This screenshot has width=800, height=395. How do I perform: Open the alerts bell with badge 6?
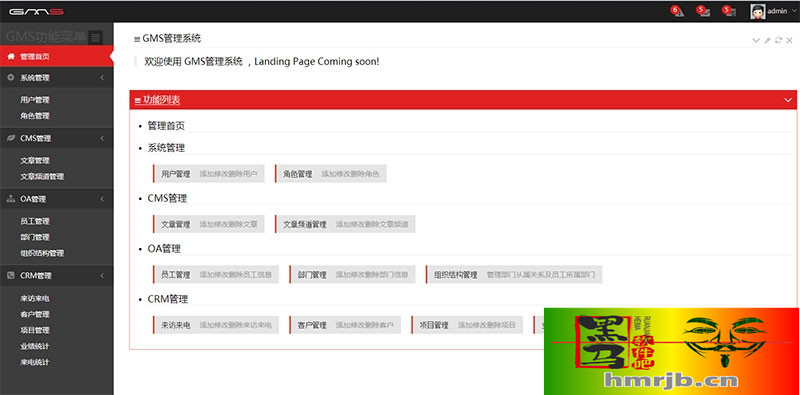[677, 11]
